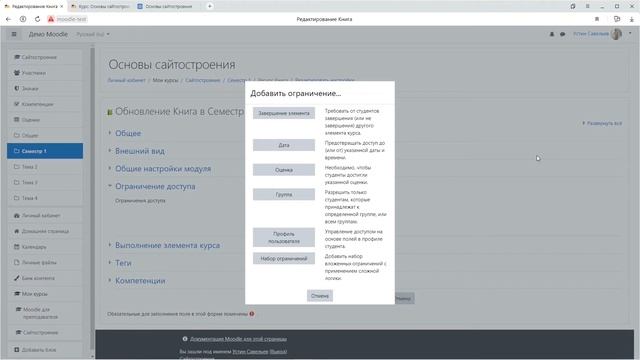Open 'Тема 4' in the sidebar
This screenshot has width=640, height=360.
[x=45, y=198]
